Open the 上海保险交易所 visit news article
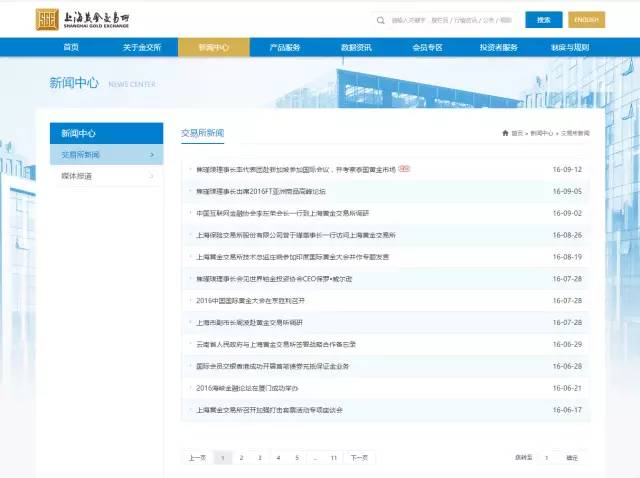640x478 pixels. 296,235
